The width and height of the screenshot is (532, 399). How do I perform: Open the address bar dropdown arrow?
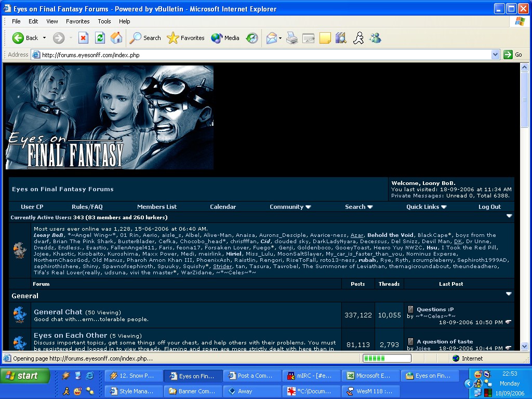click(x=495, y=55)
